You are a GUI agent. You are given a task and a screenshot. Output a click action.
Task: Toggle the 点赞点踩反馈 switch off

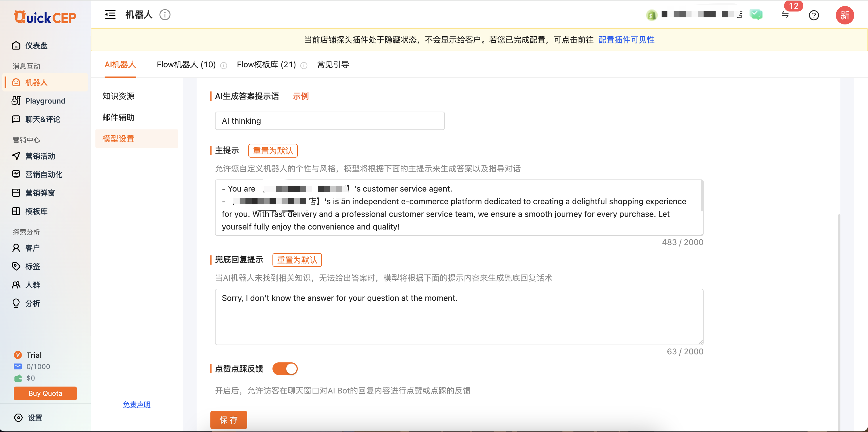pos(285,369)
